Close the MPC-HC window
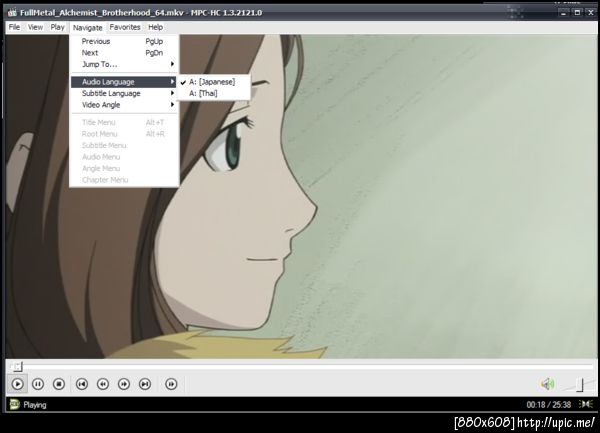 [591, 13]
